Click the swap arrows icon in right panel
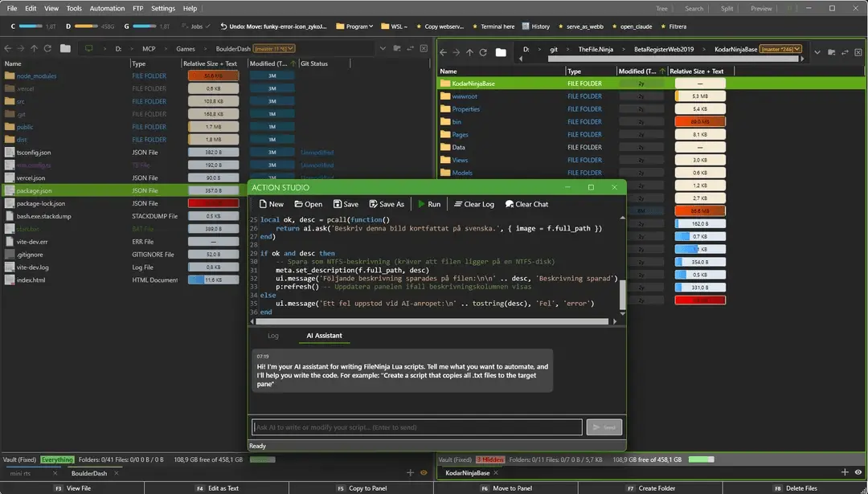This screenshot has height=494, width=868. (x=845, y=52)
